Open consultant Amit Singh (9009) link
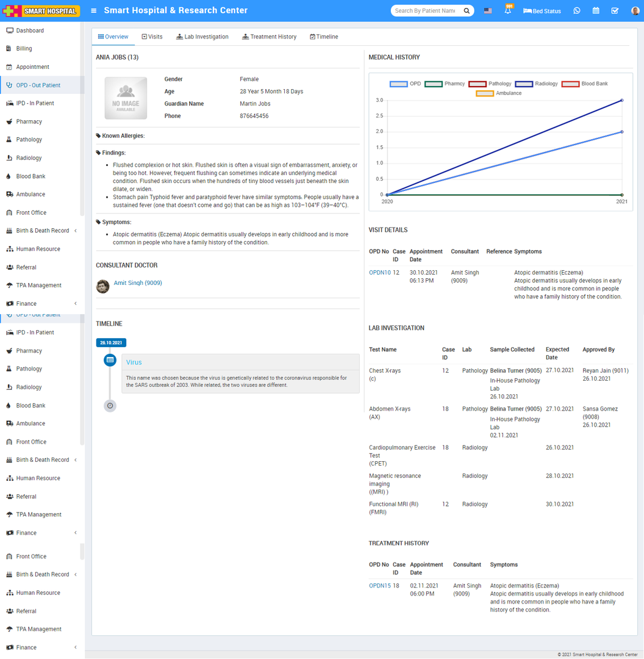The width and height of the screenshot is (644, 659). (138, 283)
